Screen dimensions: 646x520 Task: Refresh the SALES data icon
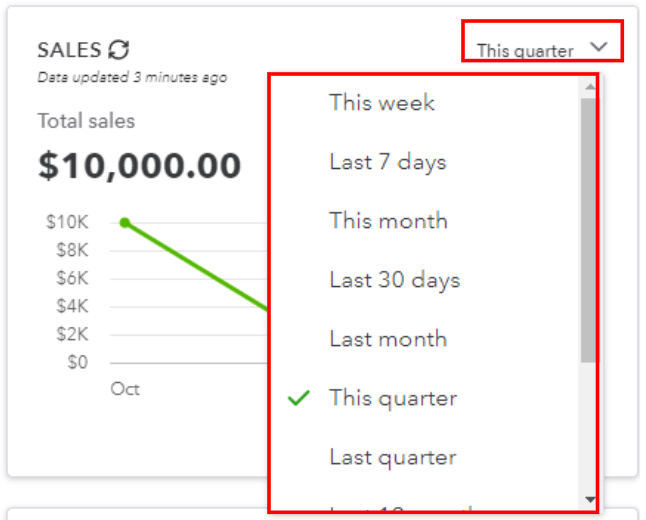[119, 50]
